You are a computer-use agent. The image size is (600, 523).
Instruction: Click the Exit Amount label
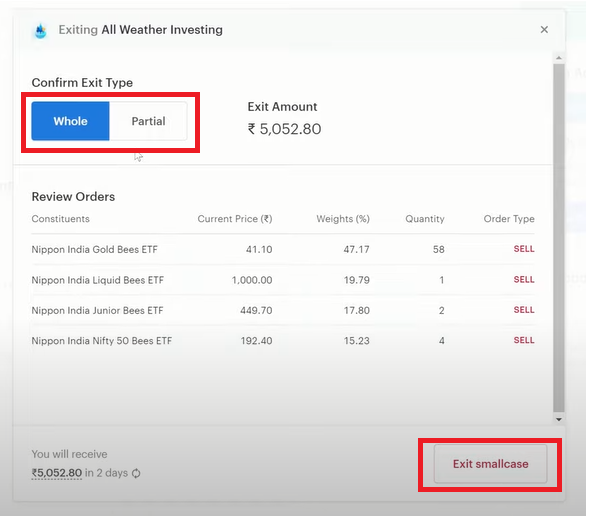pos(282,107)
